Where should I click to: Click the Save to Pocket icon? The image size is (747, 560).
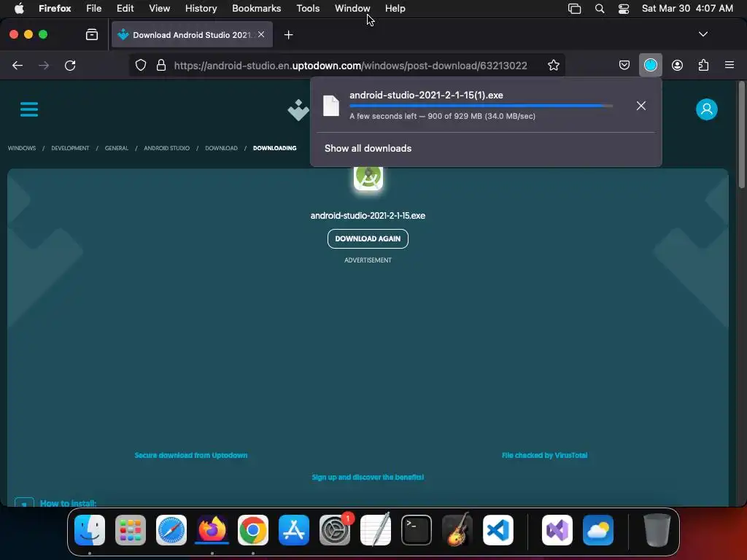(x=624, y=65)
